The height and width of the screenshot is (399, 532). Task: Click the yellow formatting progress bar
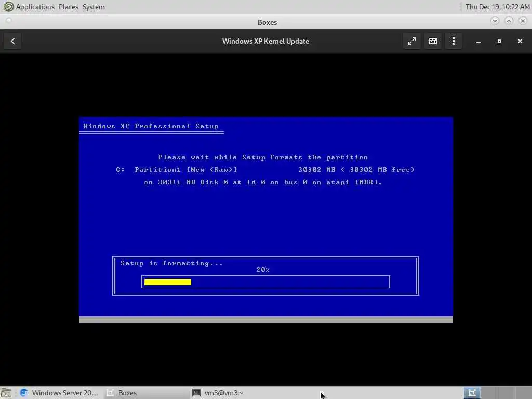pyautogui.click(x=168, y=282)
